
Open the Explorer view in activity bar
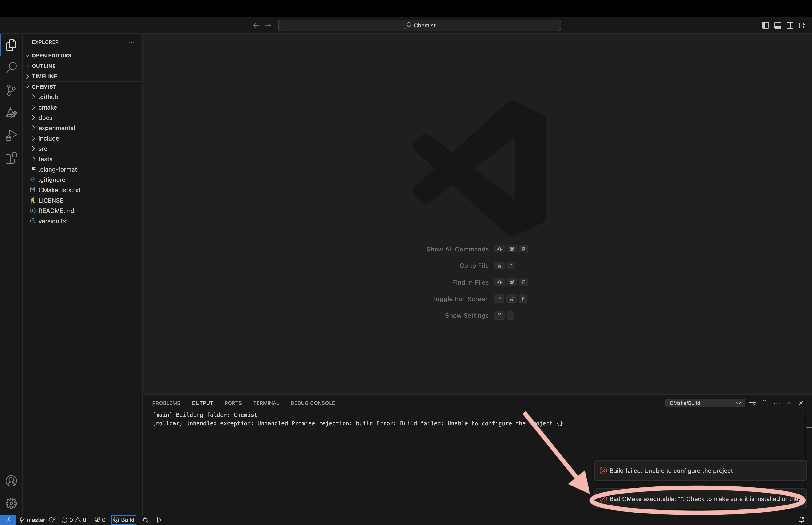pyautogui.click(x=11, y=45)
